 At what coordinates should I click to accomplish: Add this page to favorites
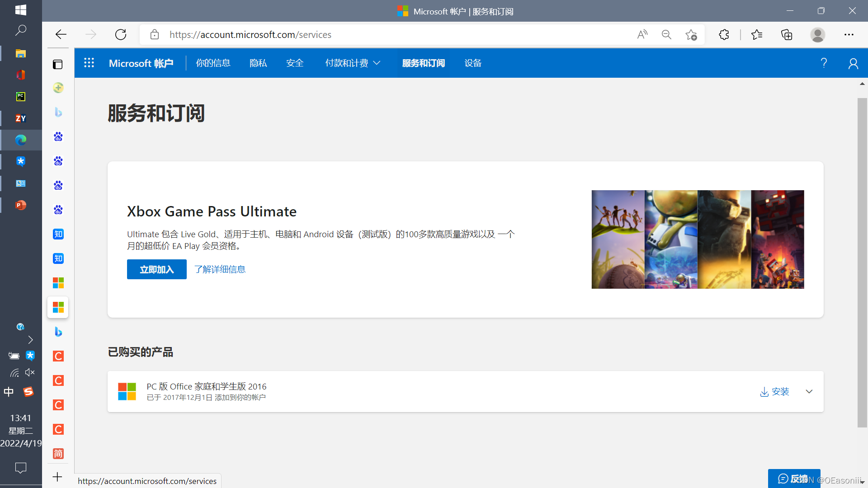[x=691, y=35]
